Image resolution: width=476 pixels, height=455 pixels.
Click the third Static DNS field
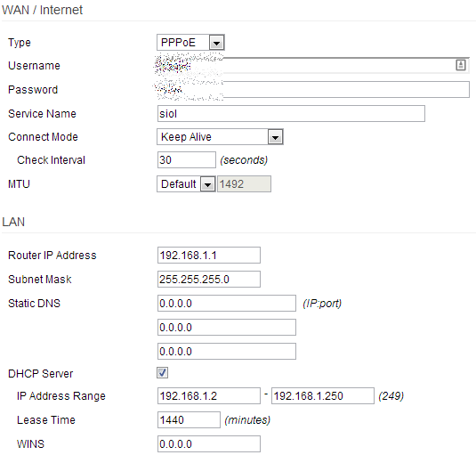click(227, 352)
